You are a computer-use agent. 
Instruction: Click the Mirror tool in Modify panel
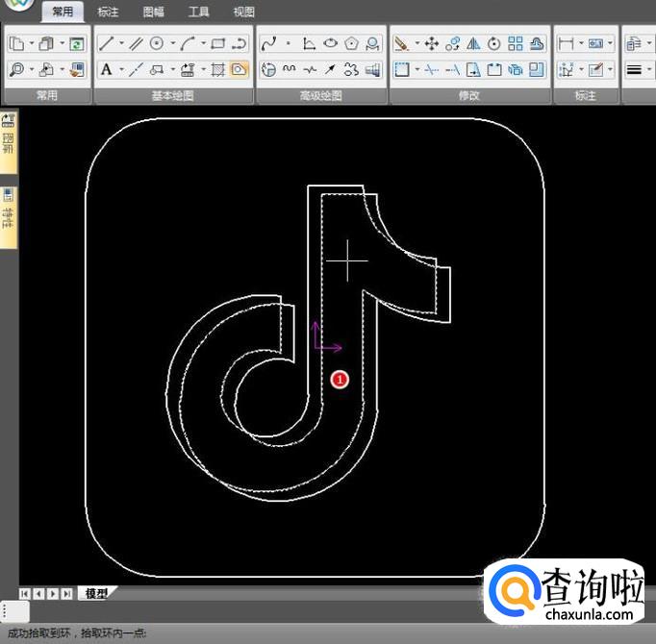click(x=473, y=43)
